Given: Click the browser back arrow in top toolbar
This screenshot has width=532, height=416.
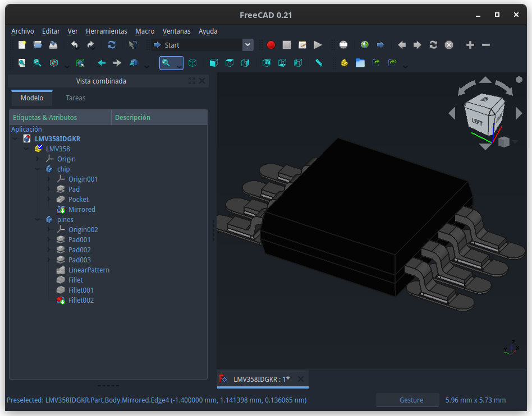Looking at the screenshot, I should pyautogui.click(x=402, y=45).
